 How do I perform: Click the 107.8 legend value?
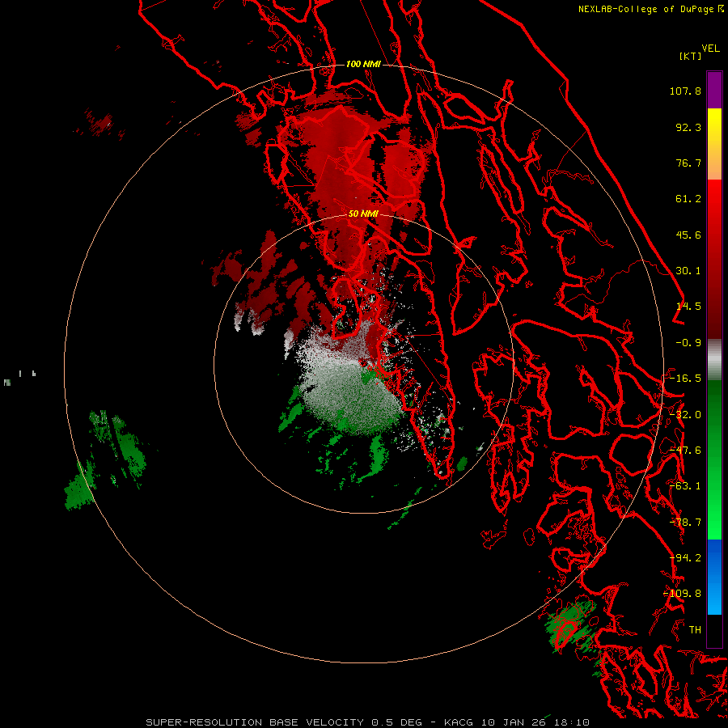pyautogui.click(x=685, y=91)
